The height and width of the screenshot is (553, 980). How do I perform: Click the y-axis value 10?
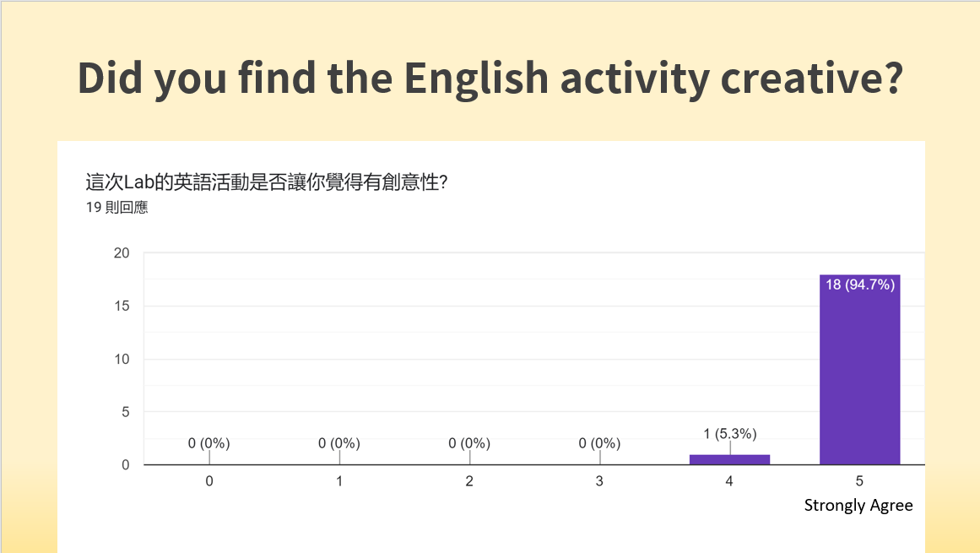tap(122, 360)
